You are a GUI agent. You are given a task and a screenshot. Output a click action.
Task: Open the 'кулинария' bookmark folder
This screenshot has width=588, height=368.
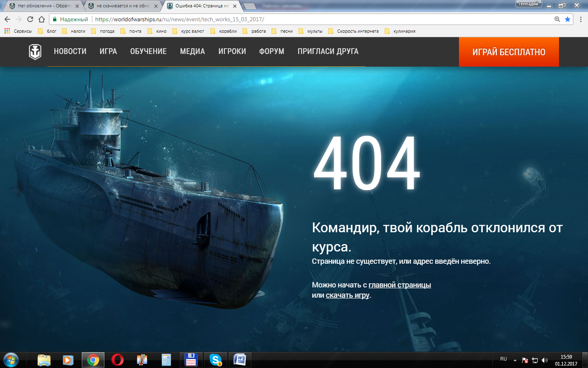click(x=400, y=31)
